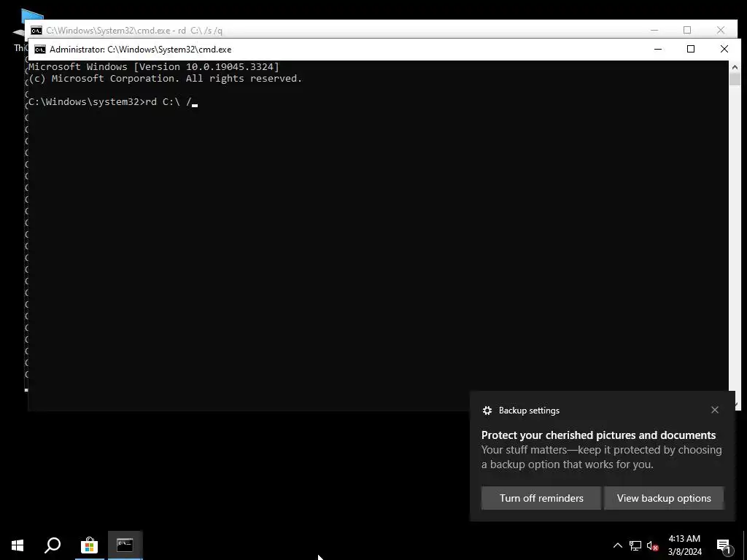Viewport: 747px width, 560px height.
Task: Click Administrator cmd.exe title bar text
Action: (141, 50)
